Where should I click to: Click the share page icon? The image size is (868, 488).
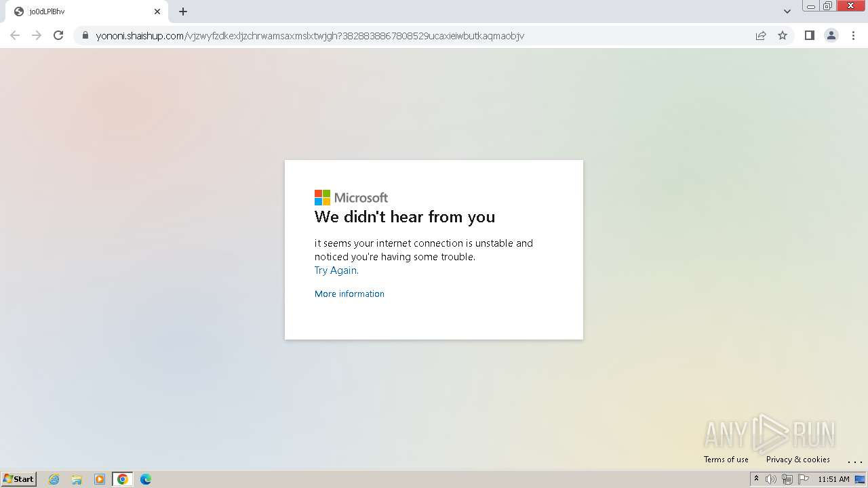(x=761, y=36)
